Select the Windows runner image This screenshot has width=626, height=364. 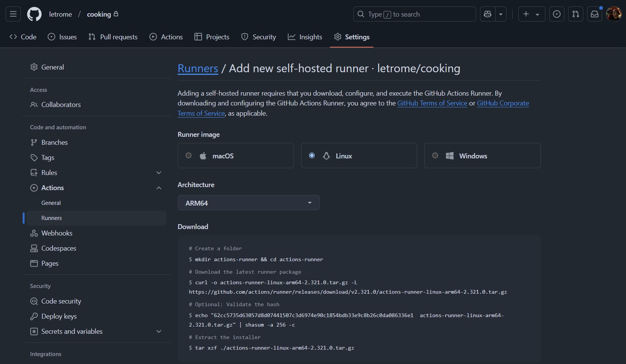[x=434, y=155]
